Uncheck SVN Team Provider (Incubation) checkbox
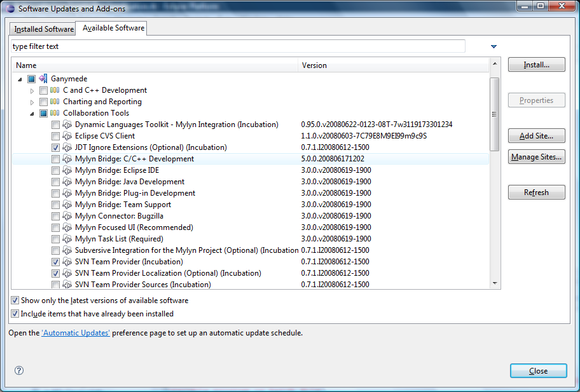 [x=55, y=262]
